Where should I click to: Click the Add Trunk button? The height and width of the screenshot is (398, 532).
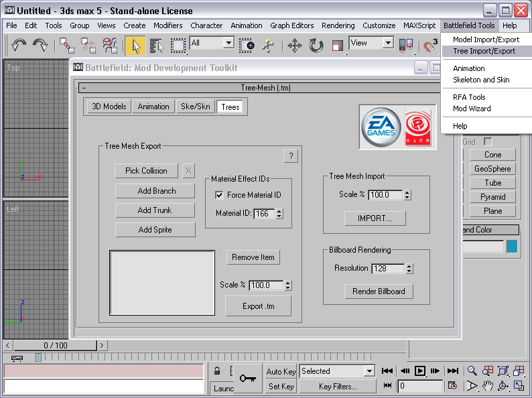click(x=155, y=210)
